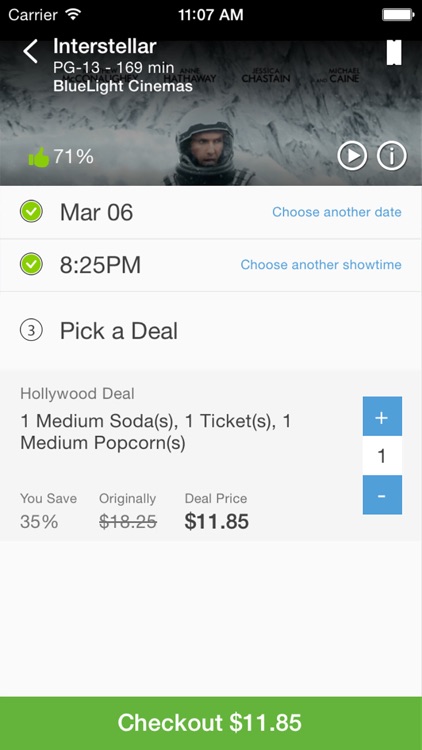Decrease deal quantity with minus button
The image size is (422, 750).
[x=382, y=495]
